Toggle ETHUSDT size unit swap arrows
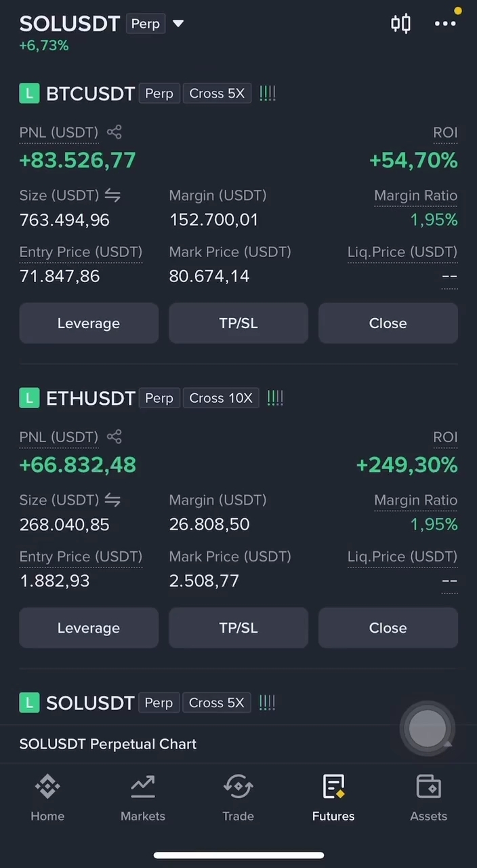The width and height of the screenshot is (477, 868). click(x=112, y=500)
